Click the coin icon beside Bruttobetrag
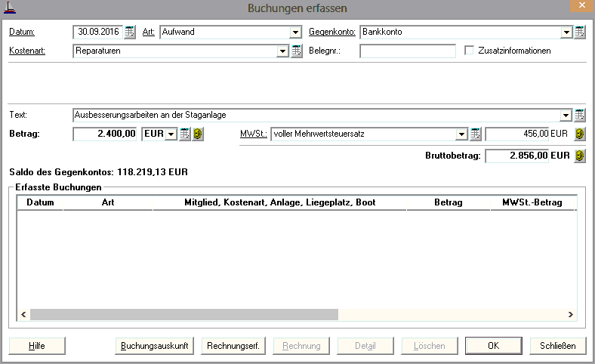 pyautogui.click(x=579, y=156)
